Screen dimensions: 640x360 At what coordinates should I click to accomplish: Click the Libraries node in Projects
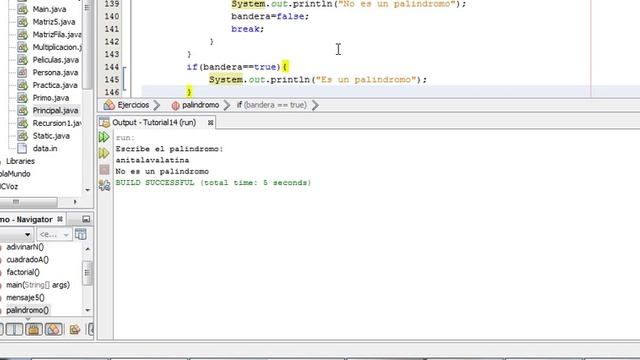20,161
